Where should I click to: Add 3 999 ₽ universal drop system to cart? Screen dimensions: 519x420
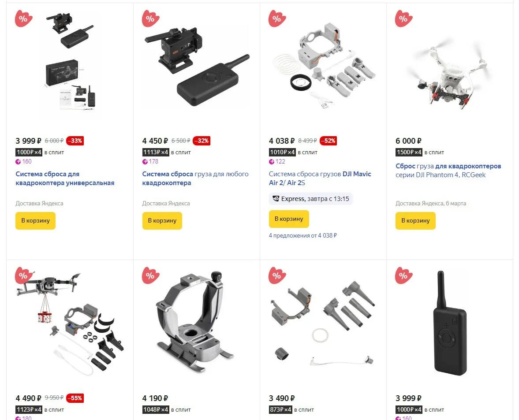pyautogui.click(x=35, y=221)
